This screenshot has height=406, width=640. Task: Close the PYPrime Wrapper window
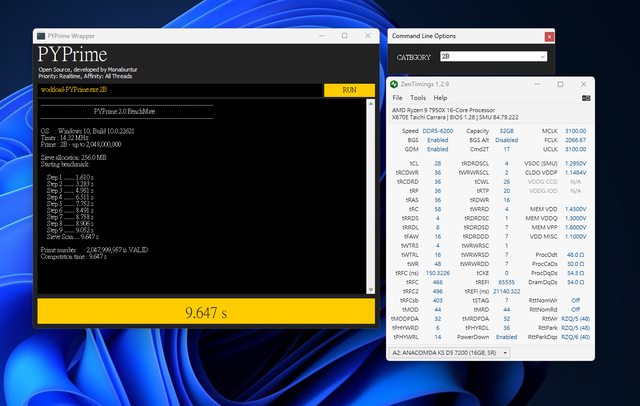[367, 35]
